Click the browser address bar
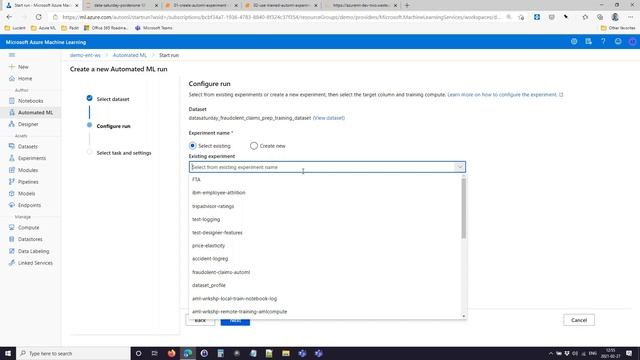The image size is (640, 360). [282, 17]
